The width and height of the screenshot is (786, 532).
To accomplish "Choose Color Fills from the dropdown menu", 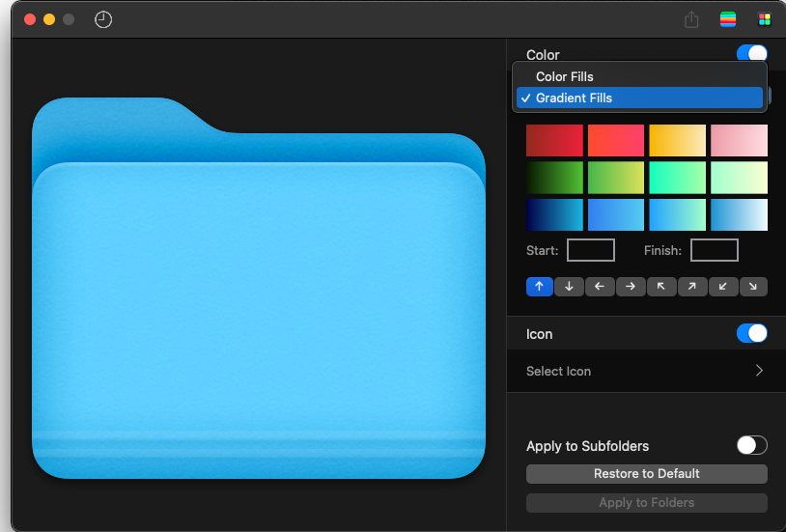I will [565, 76].
